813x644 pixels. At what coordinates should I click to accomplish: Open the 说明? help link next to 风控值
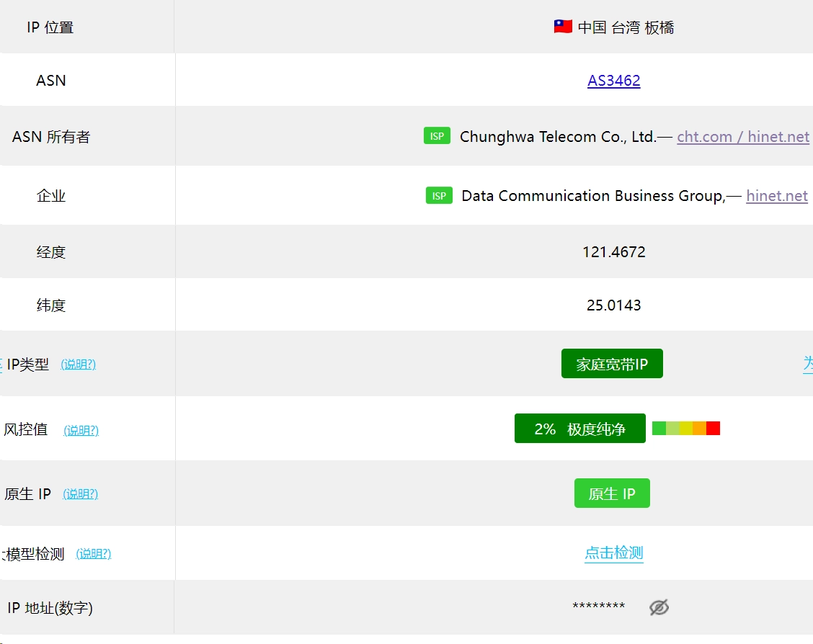(81, 431)
